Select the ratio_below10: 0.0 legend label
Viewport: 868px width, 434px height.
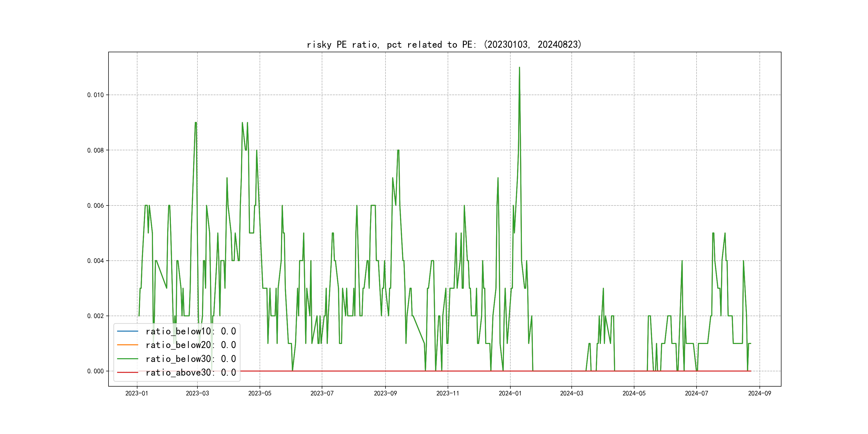[x=191, y=331]
